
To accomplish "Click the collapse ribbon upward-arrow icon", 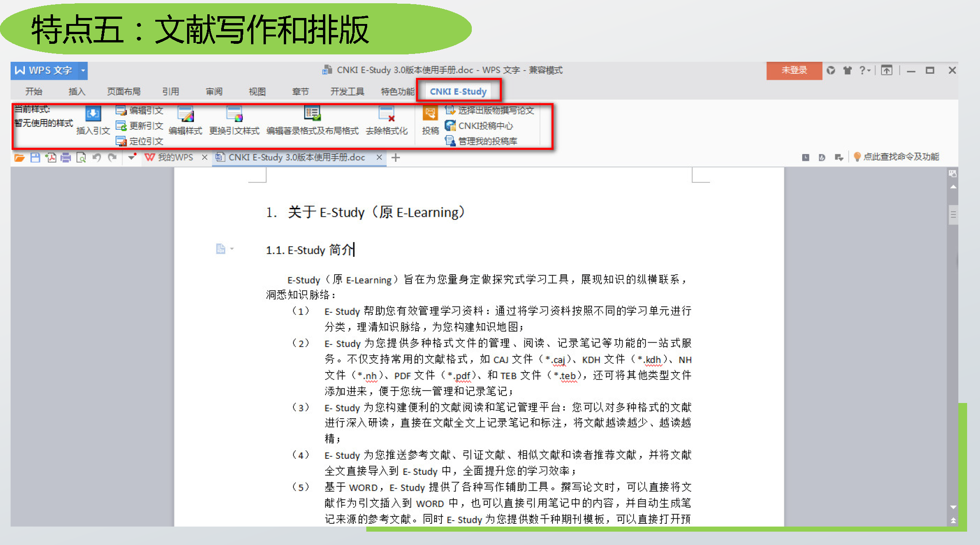I will [x=886, y=71].
